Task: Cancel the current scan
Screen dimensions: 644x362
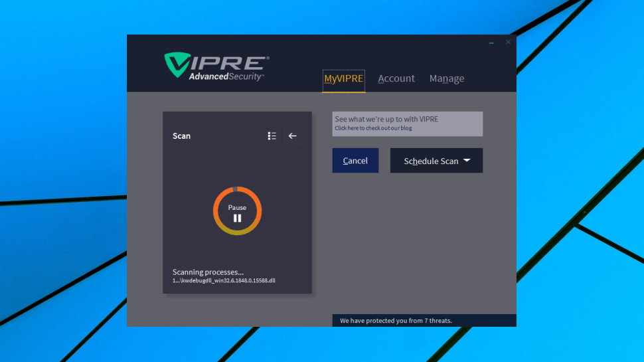Action: pyautogui.click(x=355, y=161)
